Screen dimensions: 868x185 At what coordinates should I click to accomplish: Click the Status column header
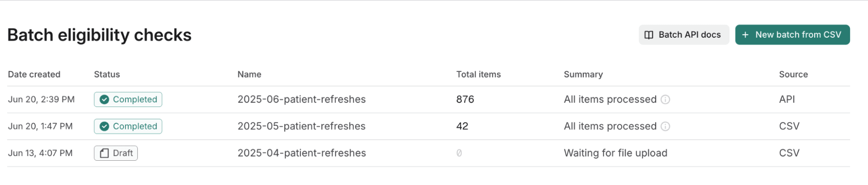coord(107,75)
